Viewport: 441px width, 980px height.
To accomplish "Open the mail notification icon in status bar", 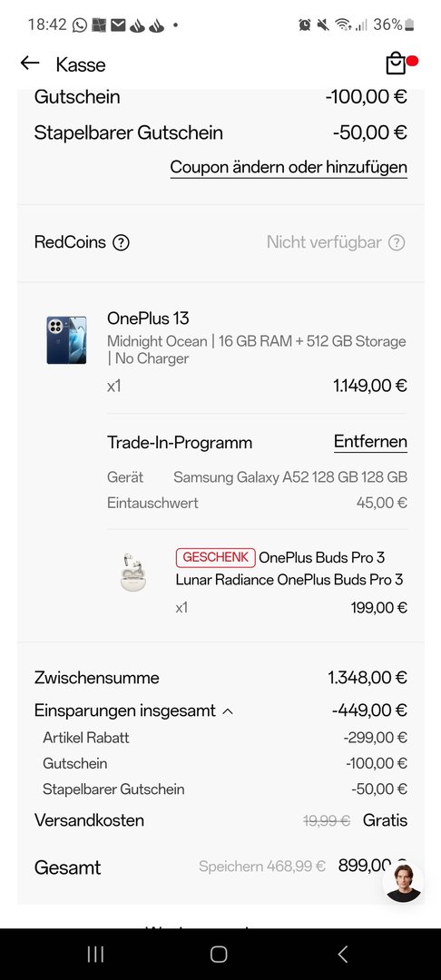I will click(118, 25).
